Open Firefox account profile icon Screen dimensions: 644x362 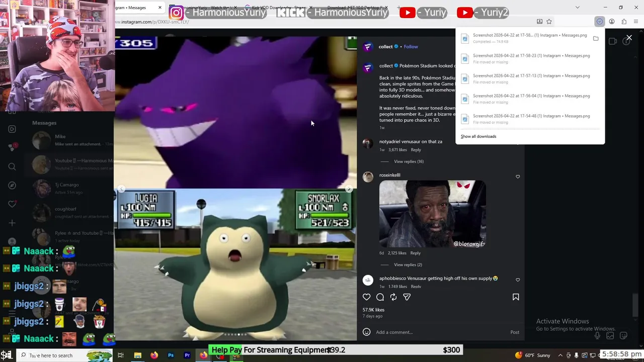click(x=612, y=22)
